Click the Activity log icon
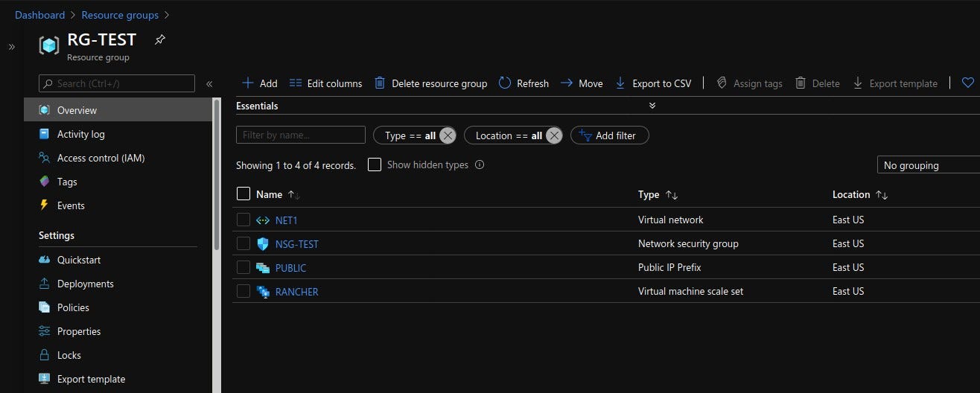 [44, 134]
